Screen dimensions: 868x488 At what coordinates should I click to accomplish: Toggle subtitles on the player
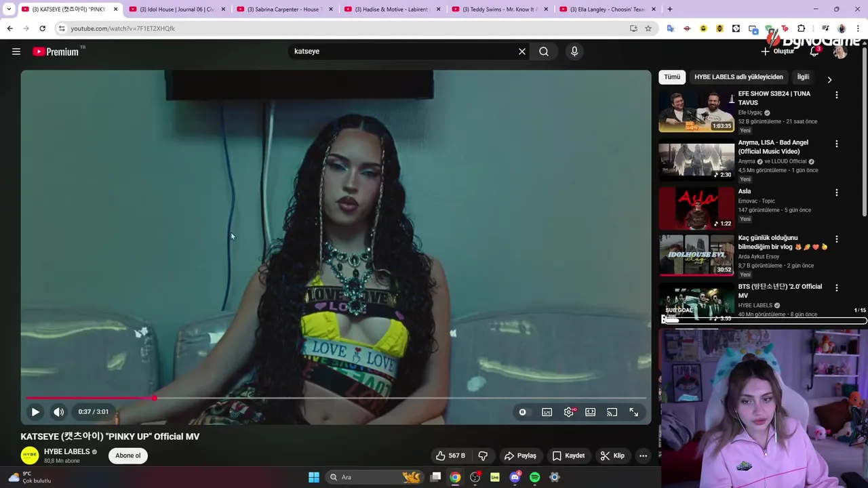tap(547, 412)
